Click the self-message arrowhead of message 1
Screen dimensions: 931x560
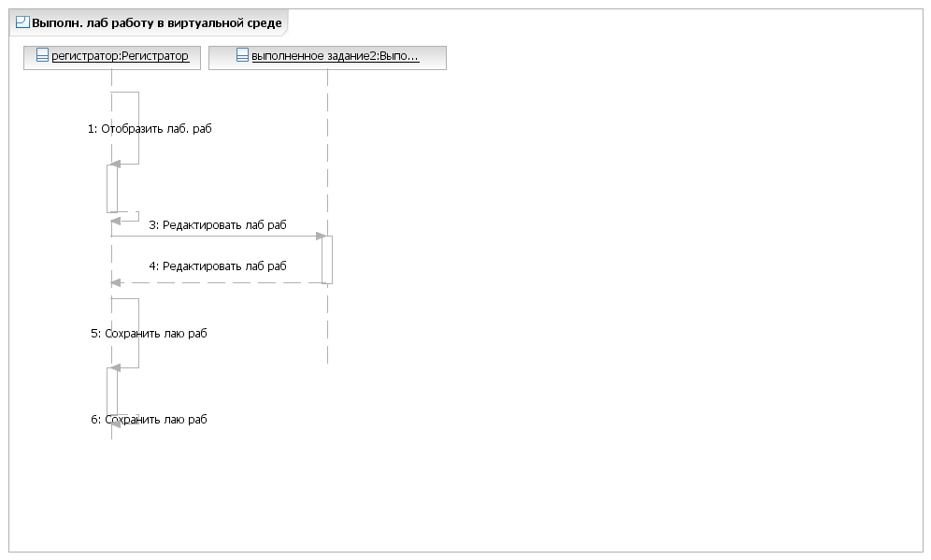(115, 164)
